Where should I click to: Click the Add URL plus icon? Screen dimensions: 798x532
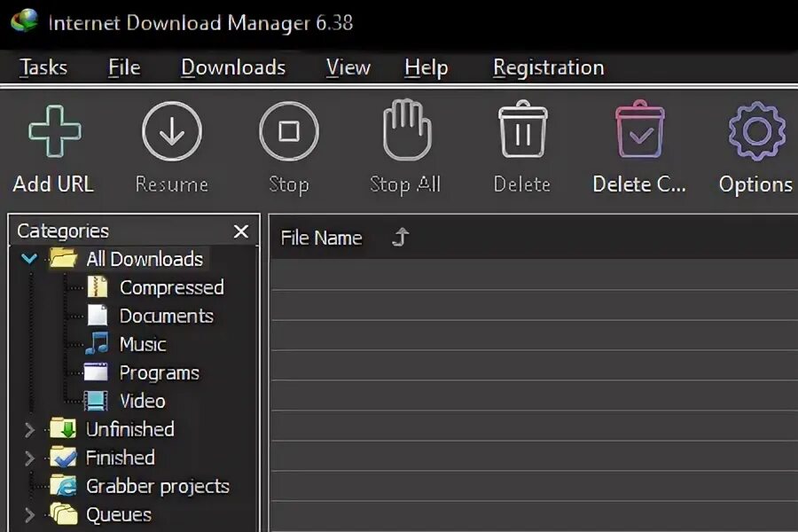[54, 131]
